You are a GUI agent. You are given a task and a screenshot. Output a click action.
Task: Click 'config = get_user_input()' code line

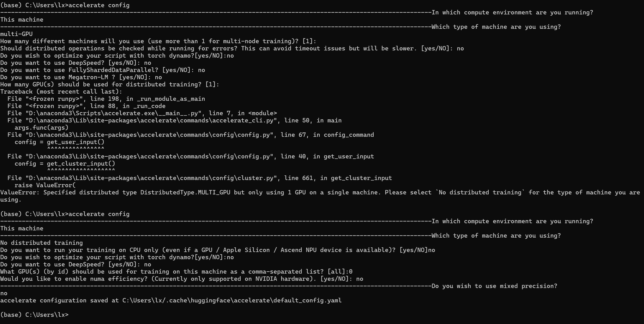59,142
